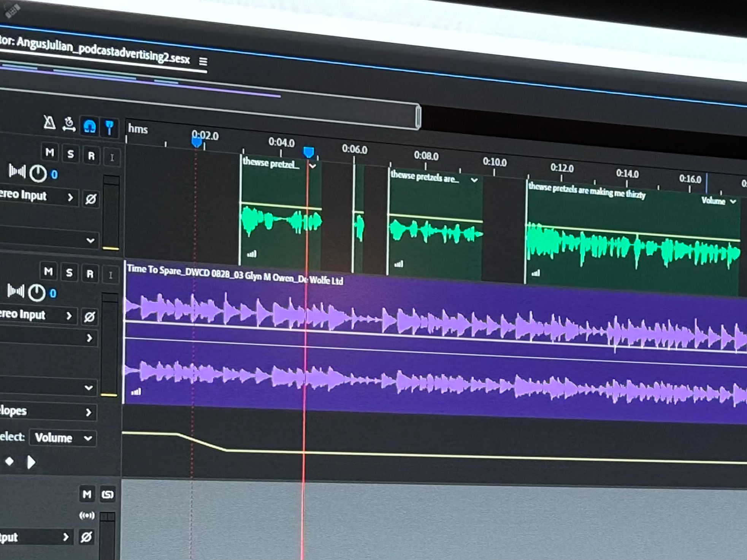Image resolution: width=747 pixels, height=560 pixels.
Task: Expand first track stereo input arrow
Action: tap(70, 198)
